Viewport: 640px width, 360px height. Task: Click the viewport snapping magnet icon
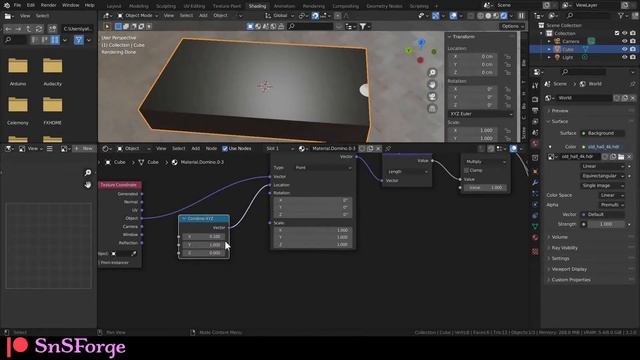(x=316, y=16)
